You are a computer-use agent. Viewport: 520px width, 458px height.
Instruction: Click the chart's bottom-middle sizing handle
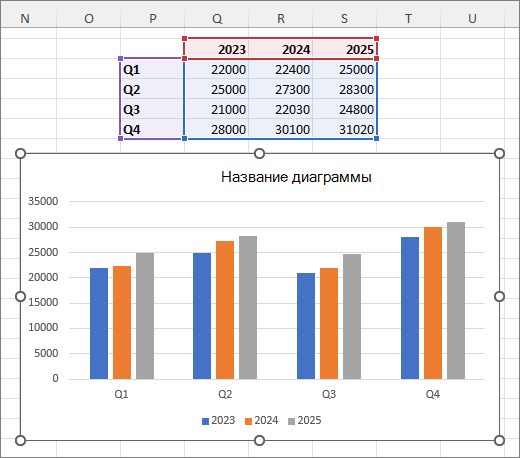point(259,440)
